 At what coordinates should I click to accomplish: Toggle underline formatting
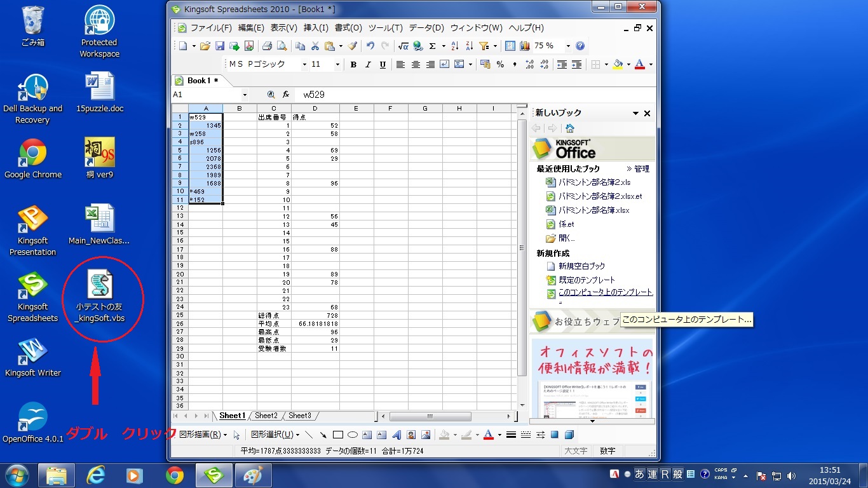383,64
